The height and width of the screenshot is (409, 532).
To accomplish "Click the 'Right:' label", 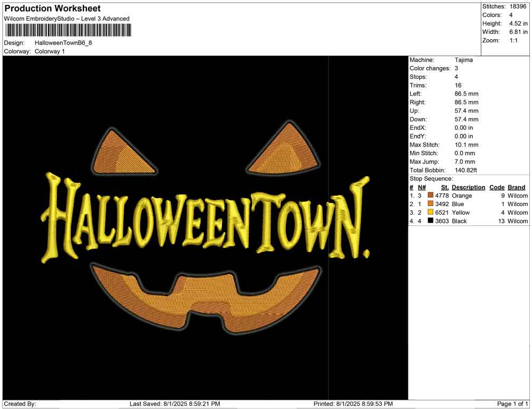I will pos(418,102).
